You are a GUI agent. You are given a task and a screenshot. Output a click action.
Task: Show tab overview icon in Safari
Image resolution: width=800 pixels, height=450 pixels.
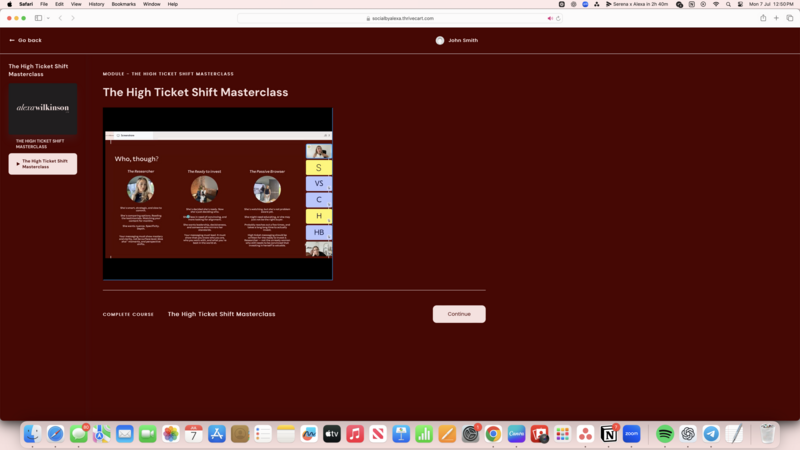pos(790,18)
